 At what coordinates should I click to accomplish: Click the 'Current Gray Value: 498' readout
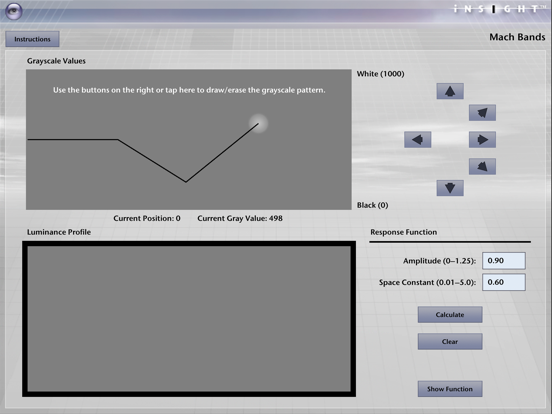click(240, 218)
